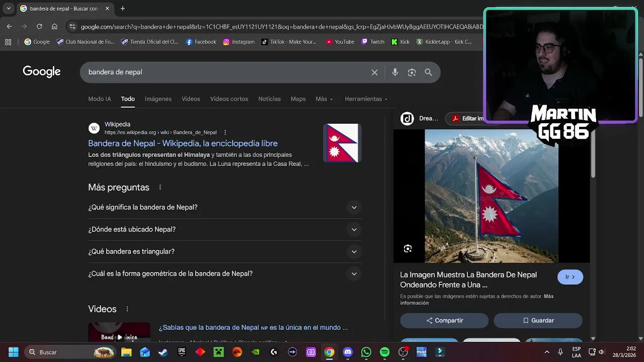Show hidden system tray icons chevron
This screenshot has width=644, height=362.
point(547,352)
